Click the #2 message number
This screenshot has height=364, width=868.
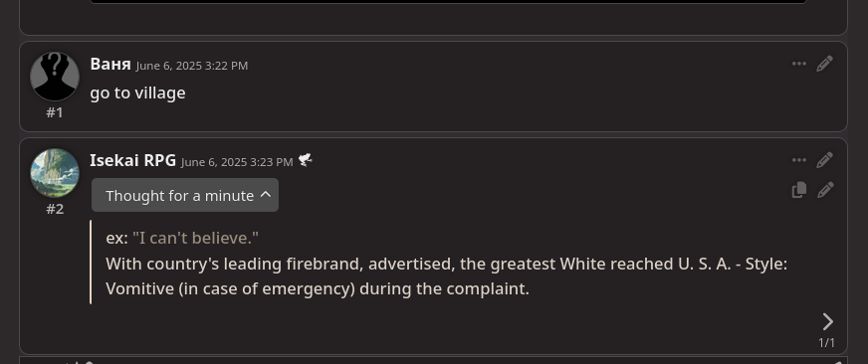[x=55, y=209]
